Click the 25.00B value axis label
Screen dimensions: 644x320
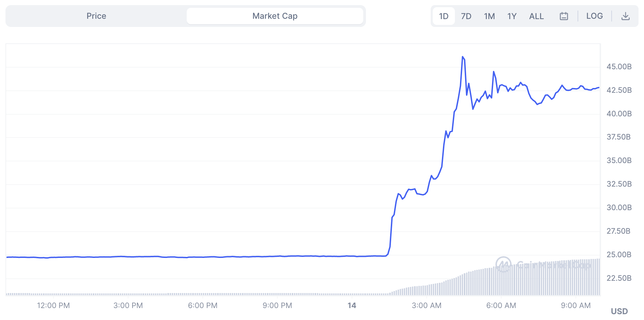point(619,254)
